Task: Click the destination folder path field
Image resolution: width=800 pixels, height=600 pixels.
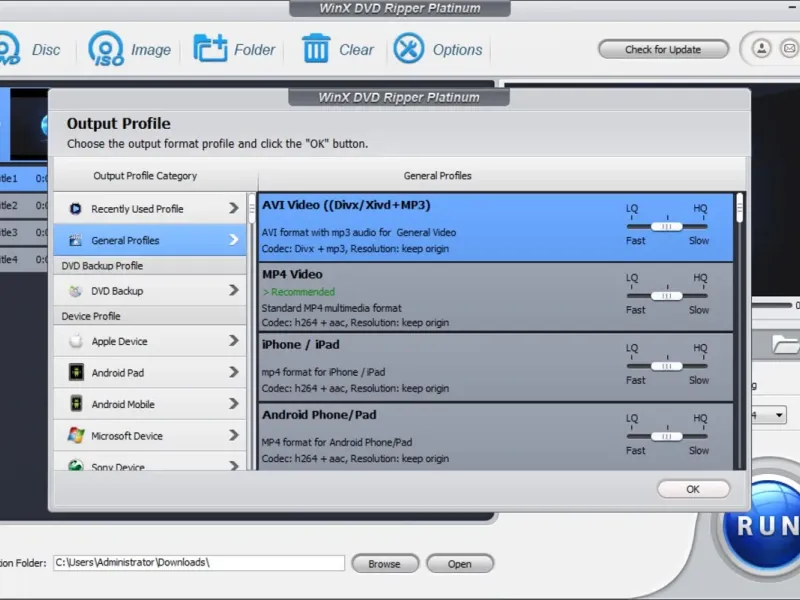Action: pos(198,563)
